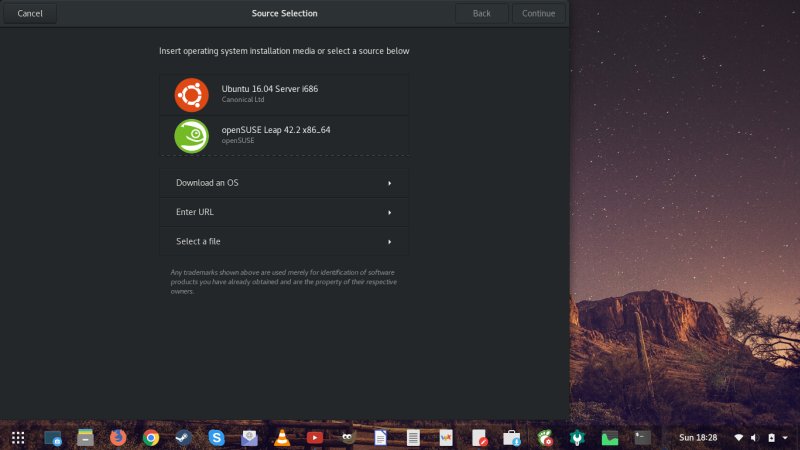The image size is (800, 450).
Task: Click the Cancel button
Action: tap(30, 14)
